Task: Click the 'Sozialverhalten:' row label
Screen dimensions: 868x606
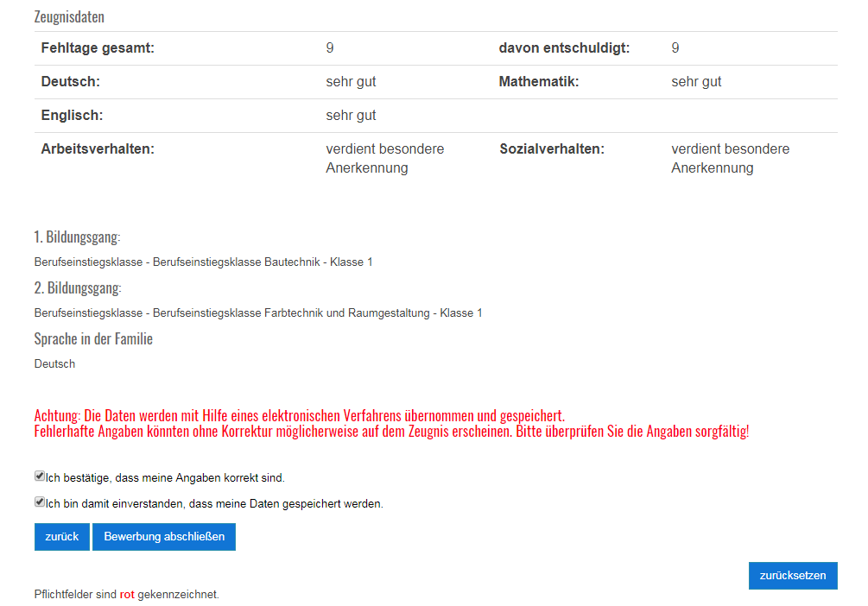Action: click(x=552, y=149)
